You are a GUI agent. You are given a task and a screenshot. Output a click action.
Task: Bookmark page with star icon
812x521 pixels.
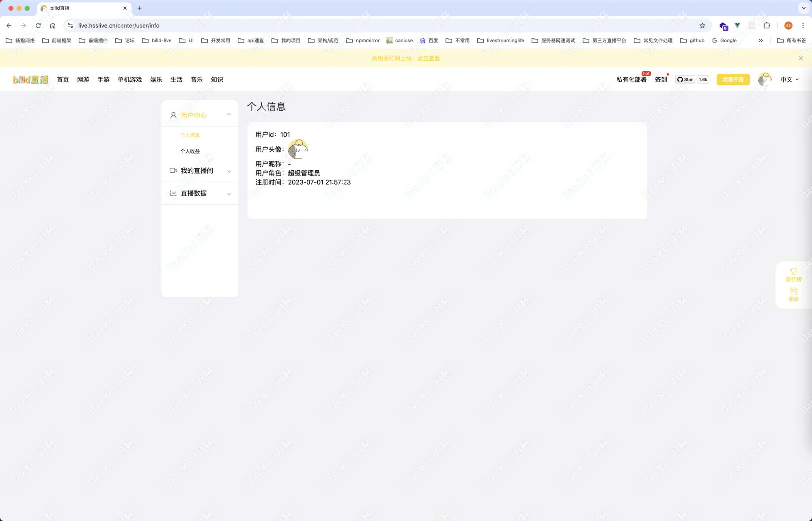coord(702,26)
